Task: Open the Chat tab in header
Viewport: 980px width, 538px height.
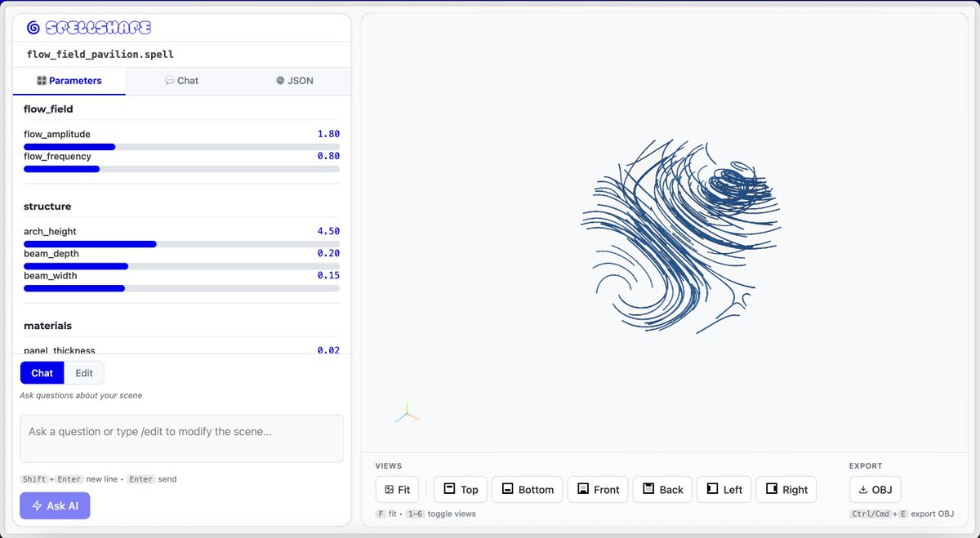Action: point(181,81)
